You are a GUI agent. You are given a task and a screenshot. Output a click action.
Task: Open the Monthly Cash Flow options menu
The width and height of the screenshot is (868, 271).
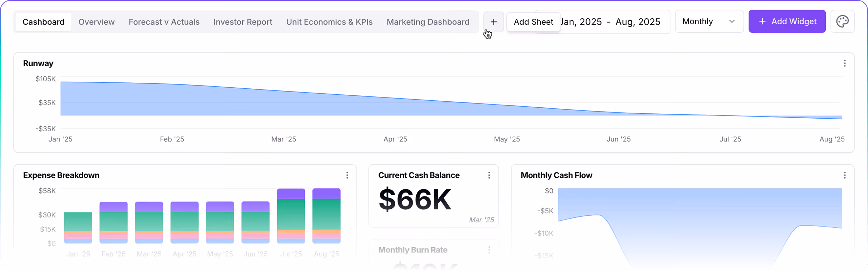(x=844, y=175)
